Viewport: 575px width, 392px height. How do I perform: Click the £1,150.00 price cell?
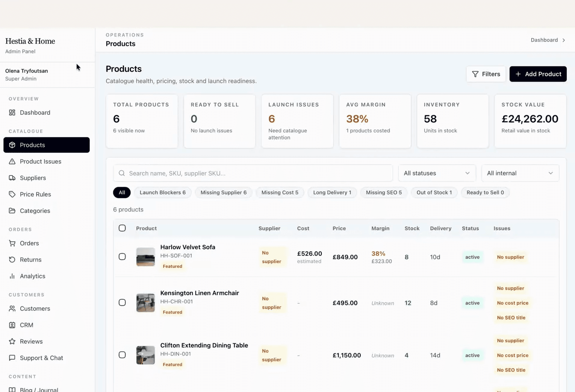[x=346, y=355]
